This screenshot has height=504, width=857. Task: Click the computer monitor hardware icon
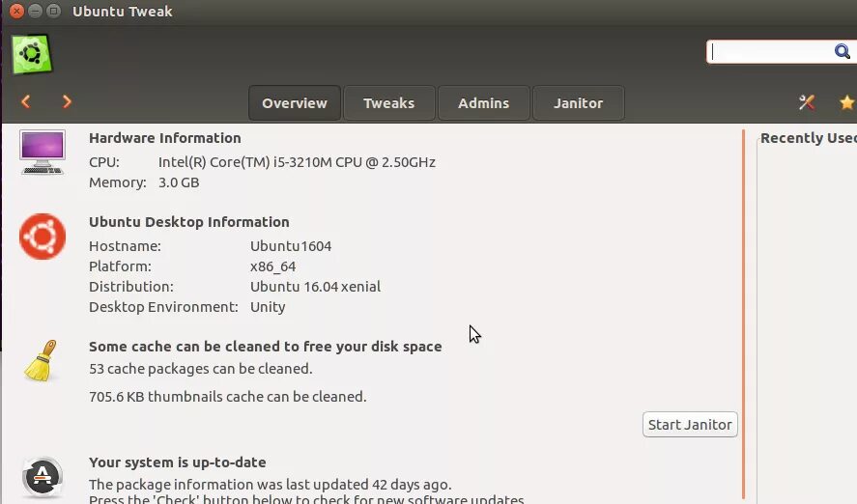43,153
